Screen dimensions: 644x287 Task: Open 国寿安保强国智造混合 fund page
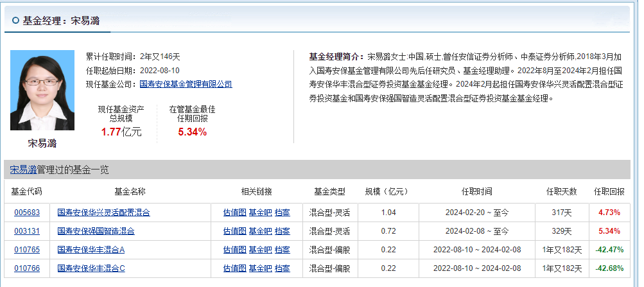(x=96, y=231)
